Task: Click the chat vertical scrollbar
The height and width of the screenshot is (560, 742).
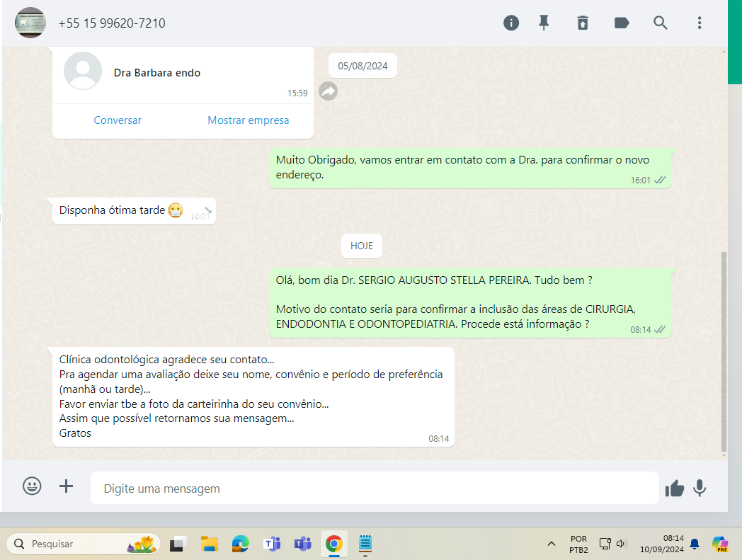Action: point(724,351)
